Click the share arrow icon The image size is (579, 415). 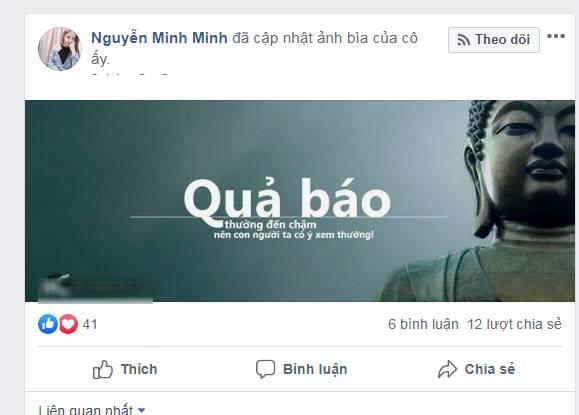pos(448,369)
